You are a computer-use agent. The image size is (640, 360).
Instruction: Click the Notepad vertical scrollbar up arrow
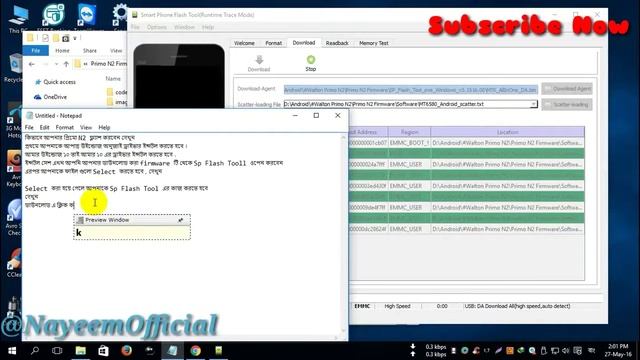344,138
